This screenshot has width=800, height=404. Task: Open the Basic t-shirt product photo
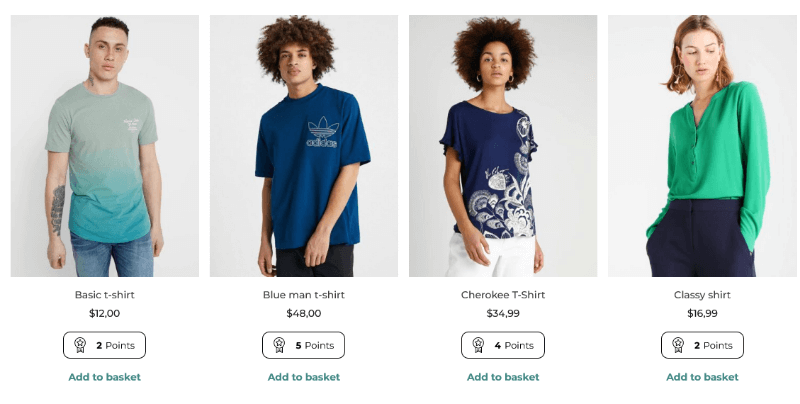point(105,146)
